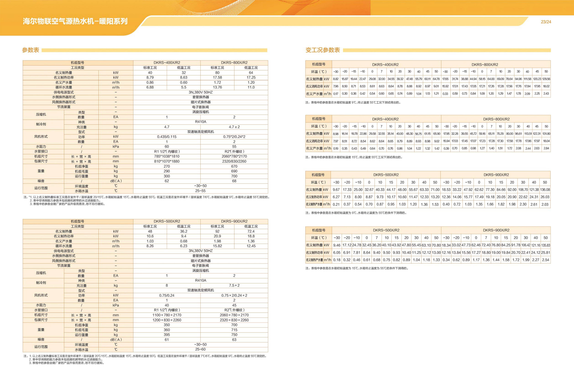Click the heating capacity cell "122.31"
Image resolution: width=574 pixels, height=392 pixels.
click(537, 133)
